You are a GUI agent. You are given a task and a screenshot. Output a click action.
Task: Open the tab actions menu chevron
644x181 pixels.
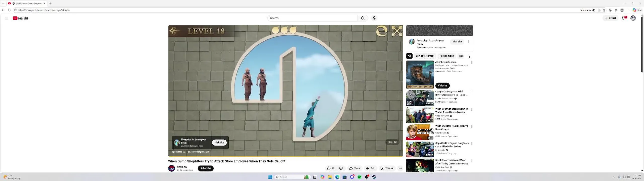tap(3, 3)
